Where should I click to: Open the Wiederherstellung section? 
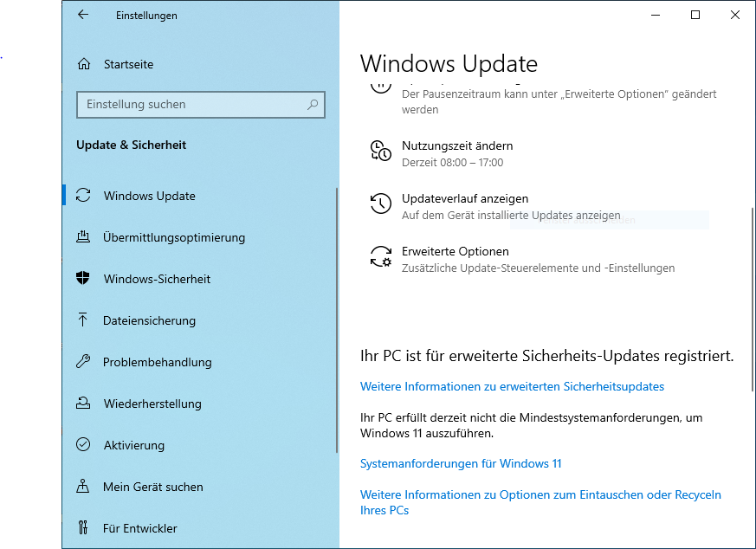point(152,404)
